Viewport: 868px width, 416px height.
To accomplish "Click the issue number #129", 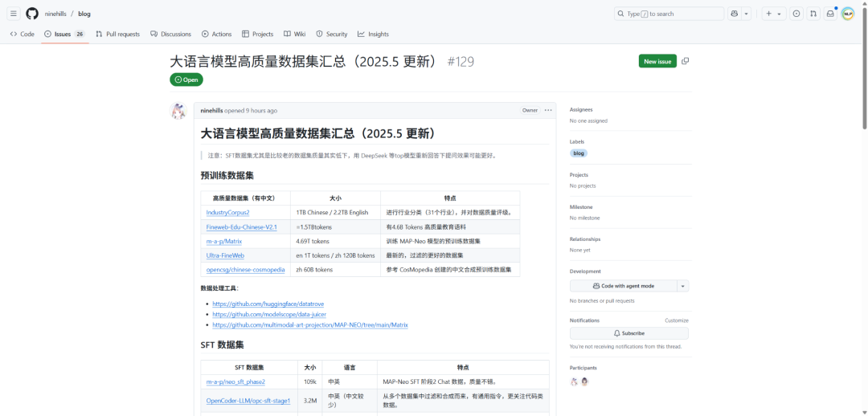I will pos(461,61).
